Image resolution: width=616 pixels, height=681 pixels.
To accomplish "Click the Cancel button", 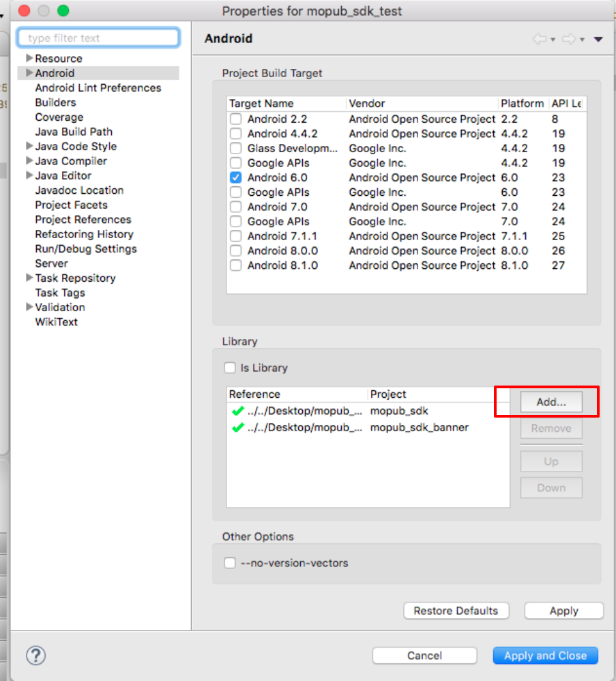I will (424, 655).
